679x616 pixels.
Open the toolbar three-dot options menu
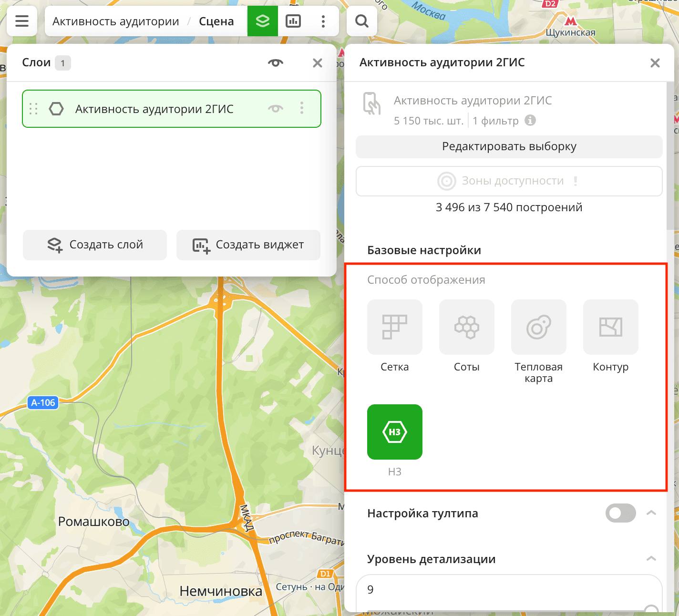click(323, 21)
